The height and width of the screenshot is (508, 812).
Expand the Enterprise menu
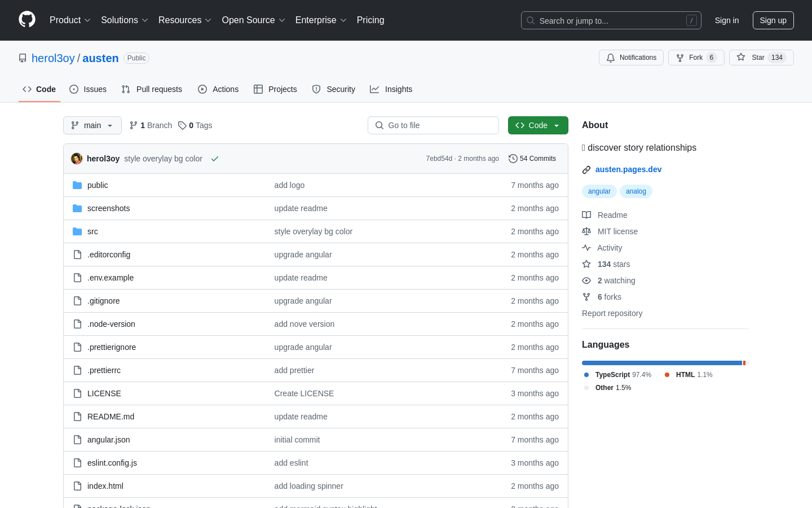(321, 20)
